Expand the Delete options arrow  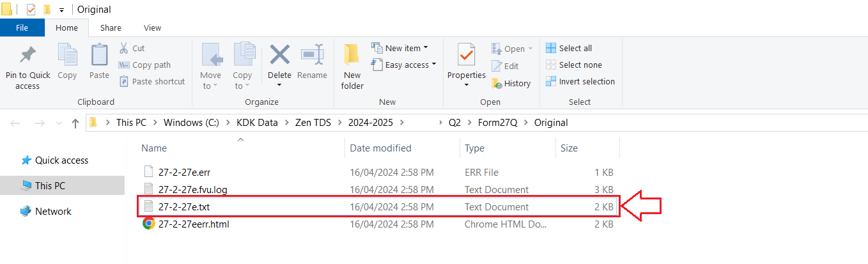point(279,86)
